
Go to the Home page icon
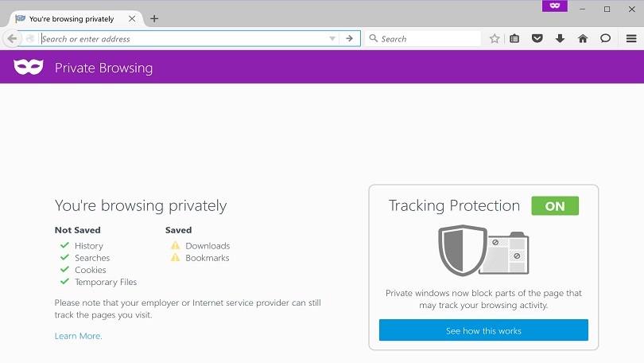(583, 38)
